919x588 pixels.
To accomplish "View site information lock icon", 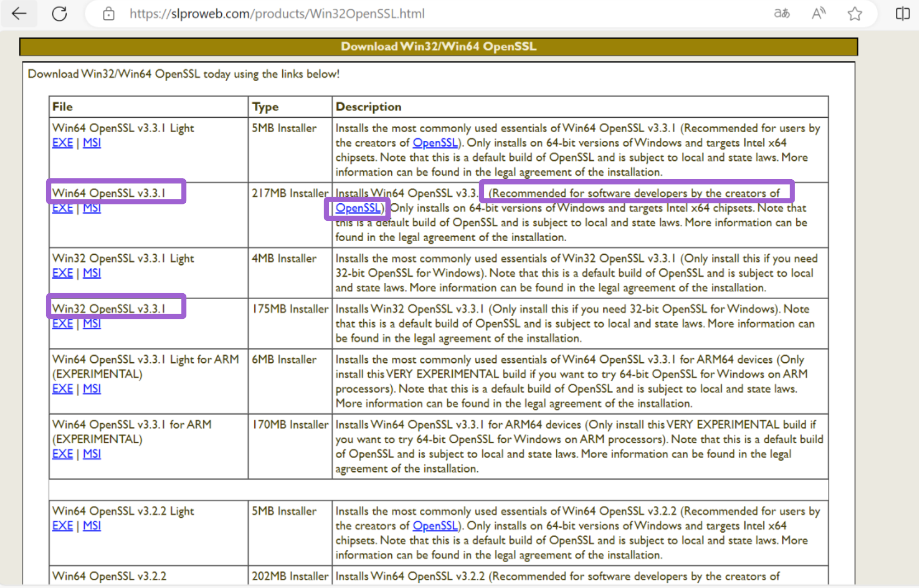I will coord(109,14).
